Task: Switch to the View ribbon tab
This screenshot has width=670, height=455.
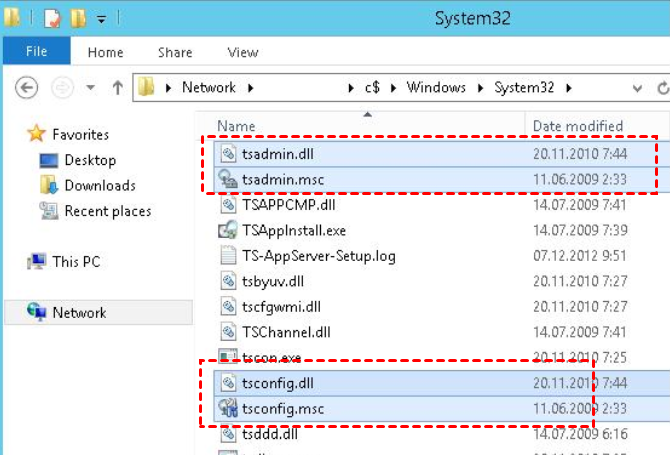Action: tap(242, 52)
